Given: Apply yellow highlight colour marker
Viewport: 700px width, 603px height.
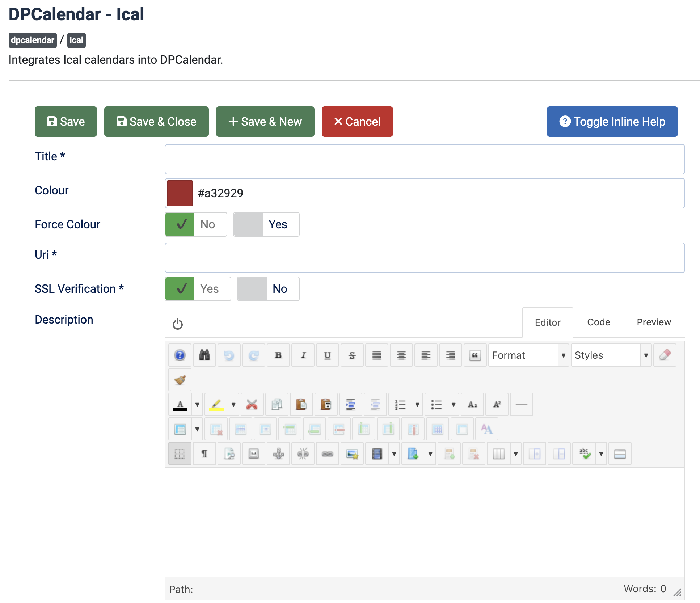Looking at the screenshot, I should [x=216, y=404].
